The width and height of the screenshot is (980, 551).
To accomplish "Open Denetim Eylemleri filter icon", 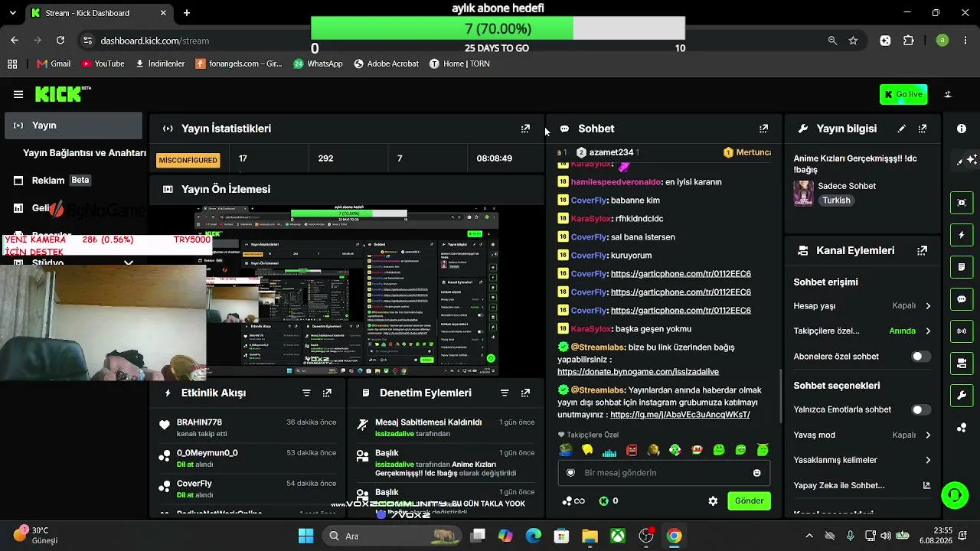I will coord(505,393).
